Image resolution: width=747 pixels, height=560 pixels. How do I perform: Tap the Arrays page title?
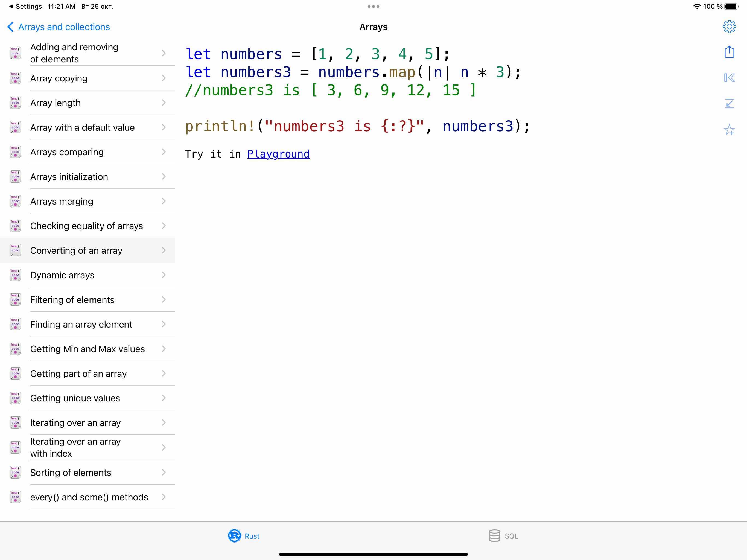(x=373, y=27)
